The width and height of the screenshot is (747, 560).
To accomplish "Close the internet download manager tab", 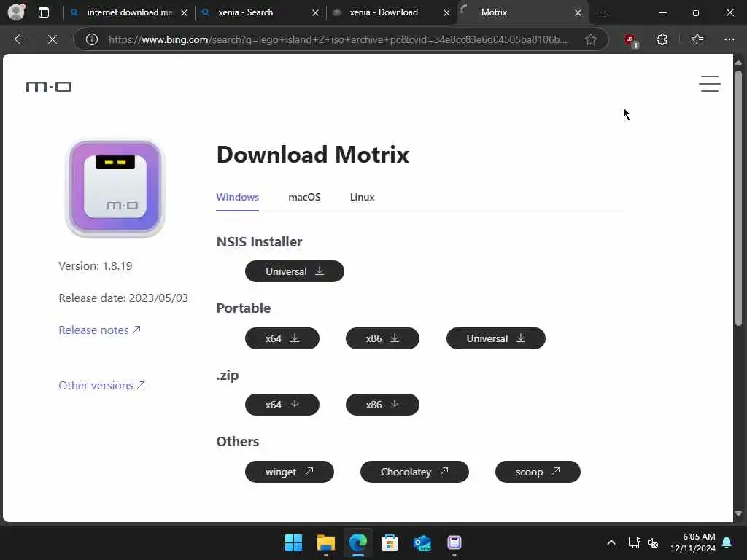I will click(185, 13).
